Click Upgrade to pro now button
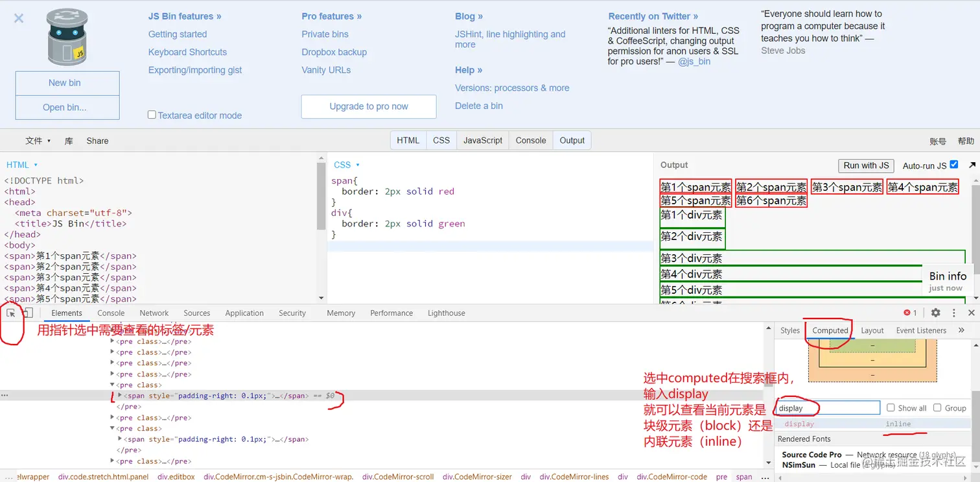 click(x=369, y=106)
